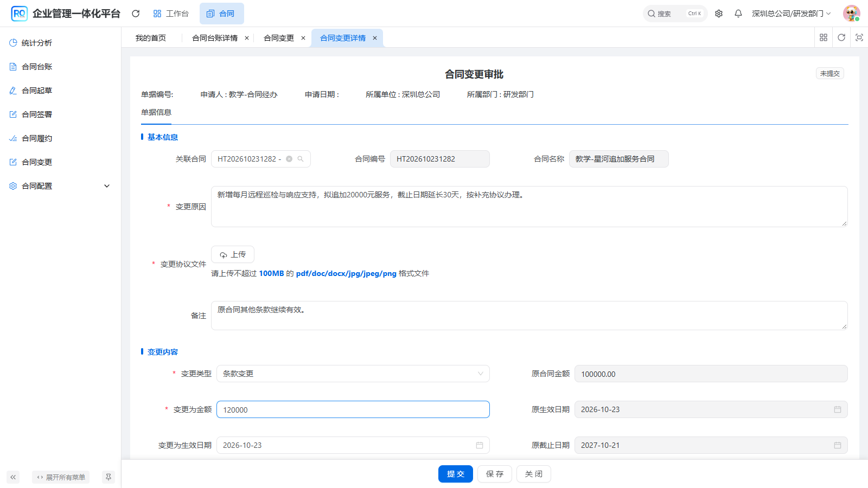Image resolution: width=868 pixels, height=488 pixels.
Task: Click the 展开所有菜单 button
Action: 61,477
